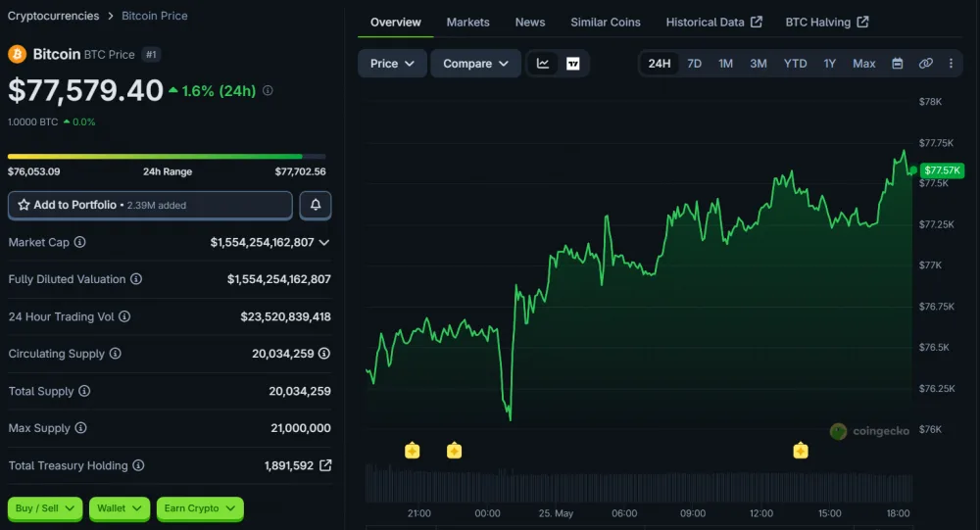Viewport: 980px width, 530px height.
Task: Click the Add to Portfolio button
Action: 150,205
